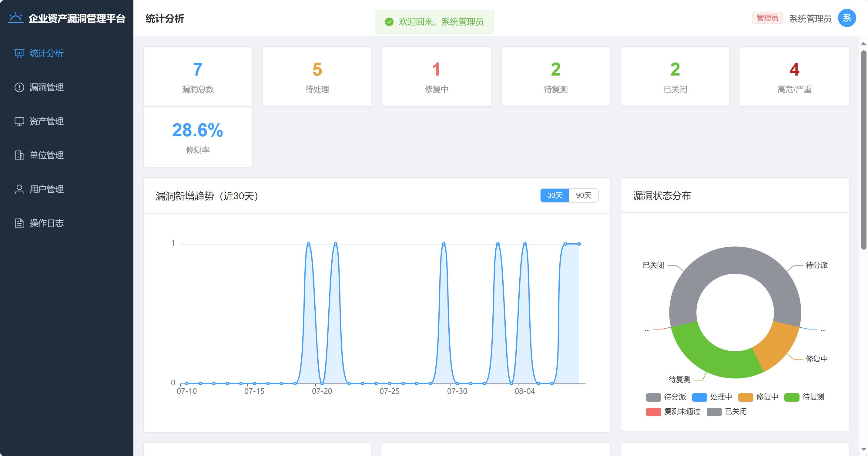
Task: Click the 资产管理 monitor icon
Action: [x=19, y=121]
